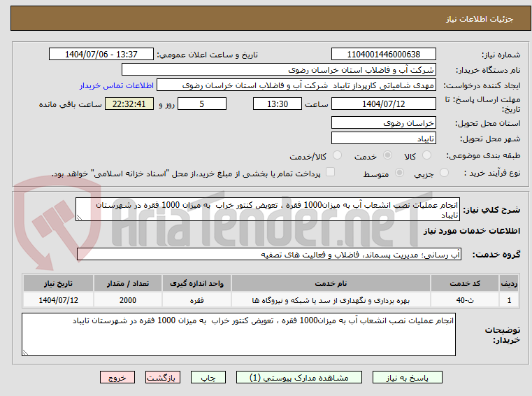Open مشاهده مدارک پیوستی (1) button
This screenshot has width=532, height=396.
299,377
